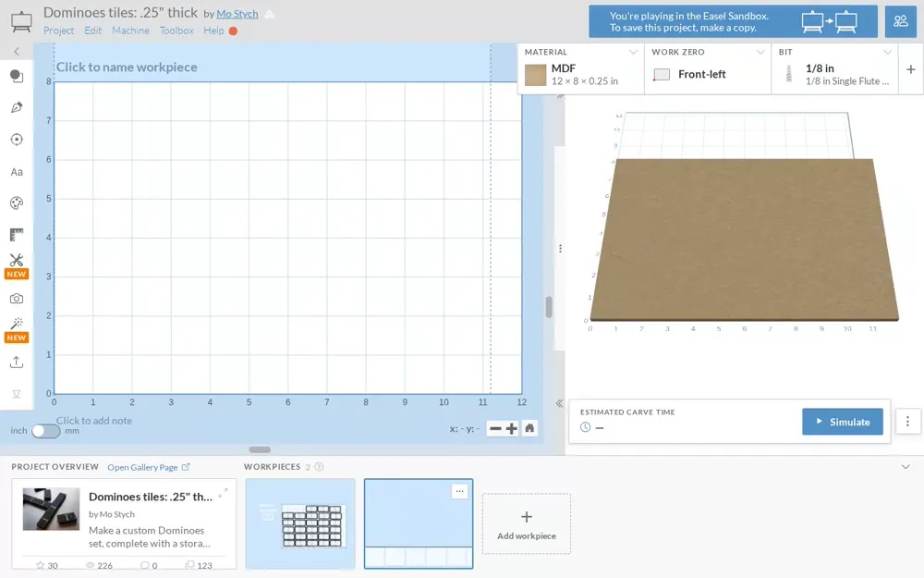This screenshot has height=578, width=924.
Task: Click to add note field
Action: (94, 421)
